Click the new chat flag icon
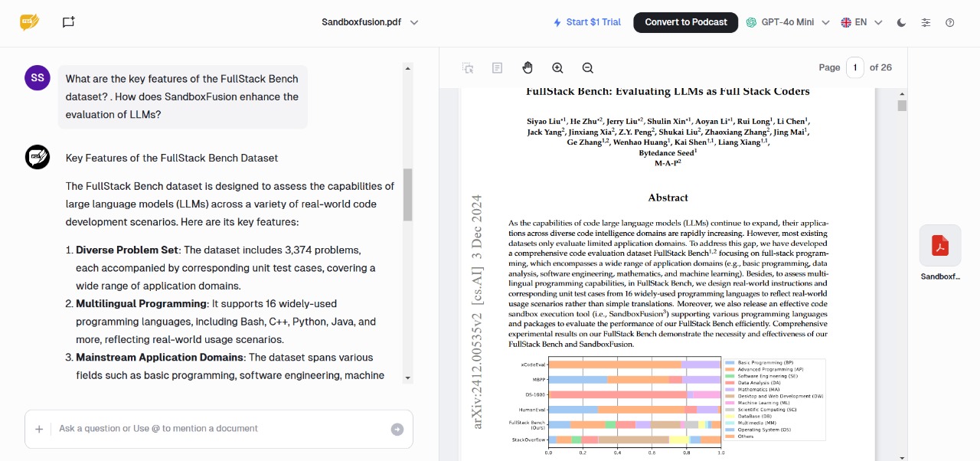Viewport: 980px width, 461px height. point(68,22)
